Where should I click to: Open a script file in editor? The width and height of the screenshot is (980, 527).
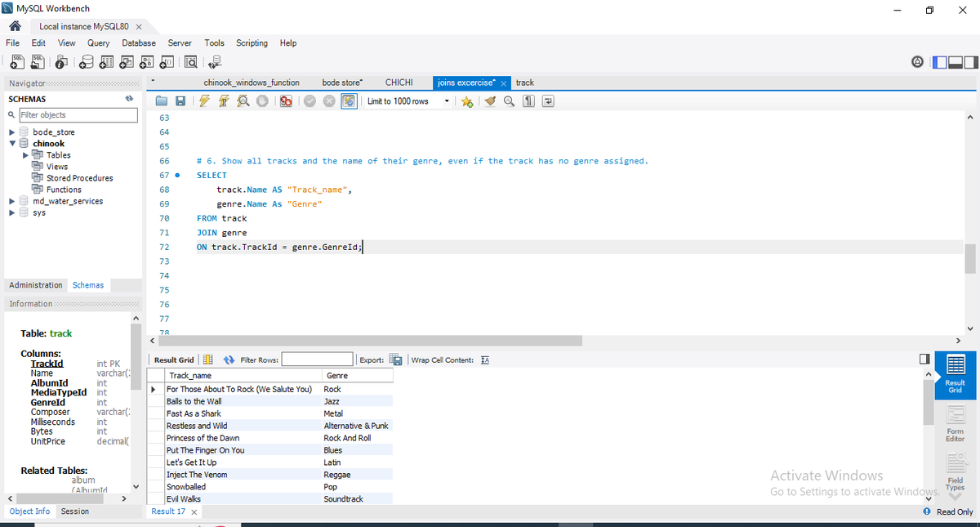tap(162, 101)
